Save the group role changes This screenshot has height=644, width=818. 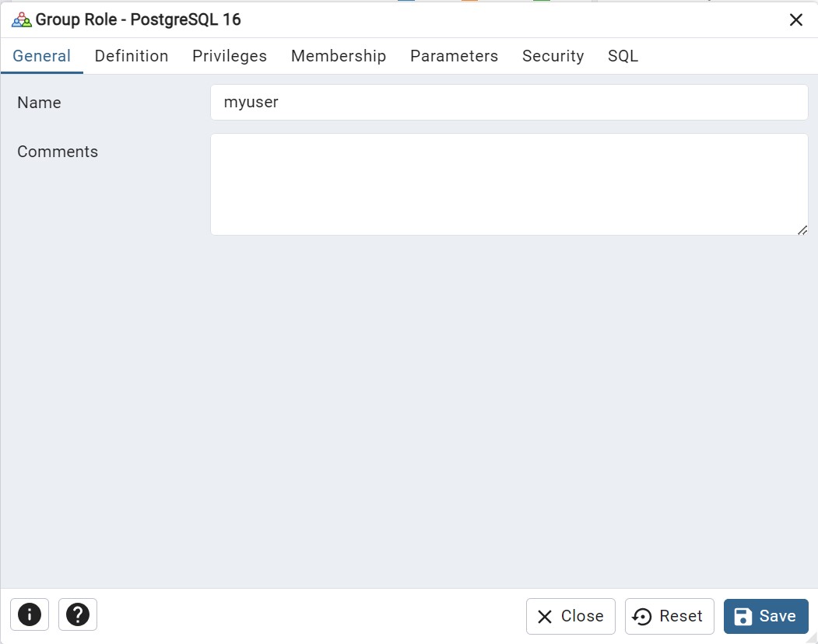click(766, 616)
